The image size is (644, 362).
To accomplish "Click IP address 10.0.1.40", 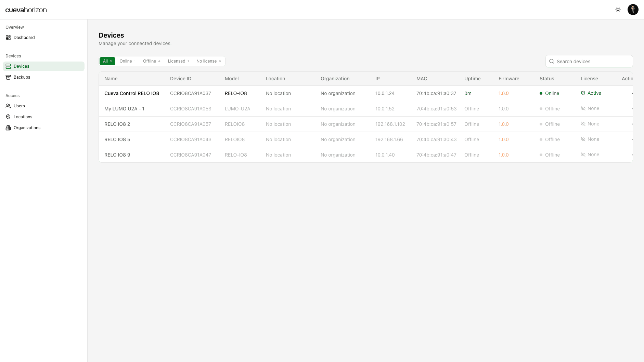I will [385, 155].
